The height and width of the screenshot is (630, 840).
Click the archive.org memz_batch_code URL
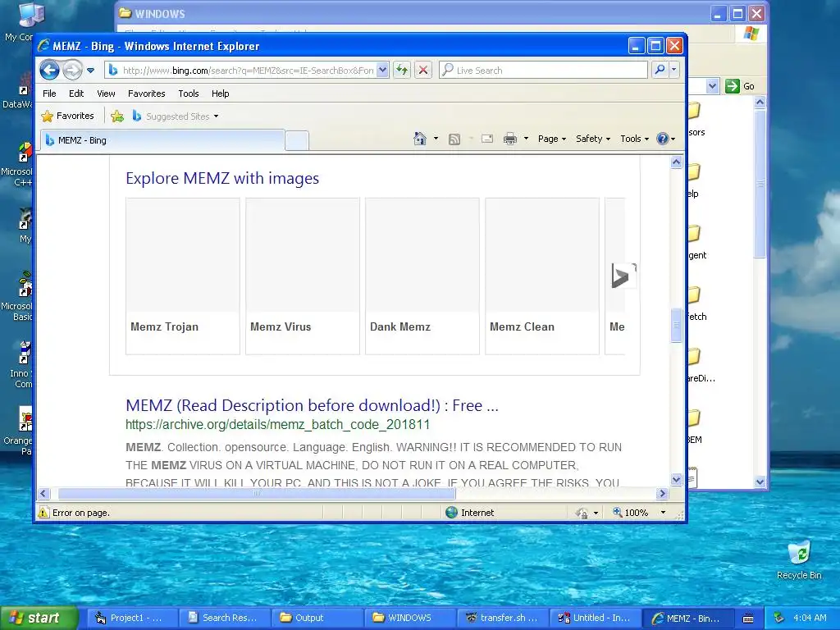(x=277, y=425)
